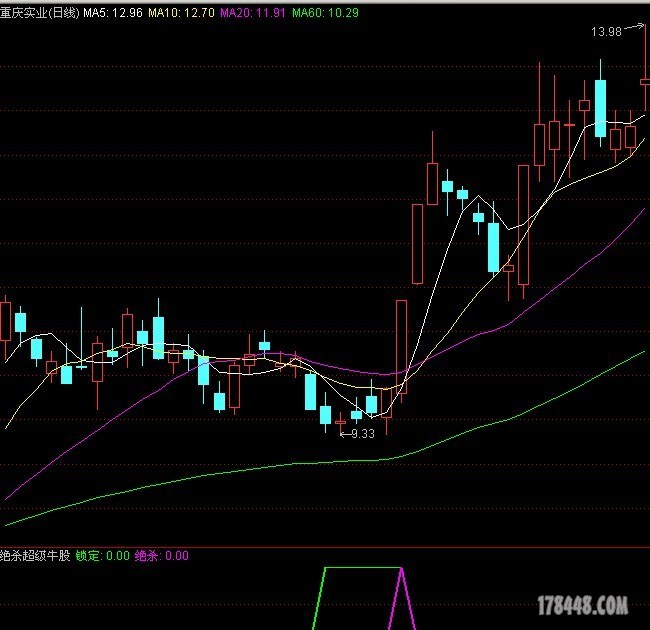This screenshot has height=630, width=650.
Task: Click the 锁定: 0.00 indicator value
Action: point(103,555)
